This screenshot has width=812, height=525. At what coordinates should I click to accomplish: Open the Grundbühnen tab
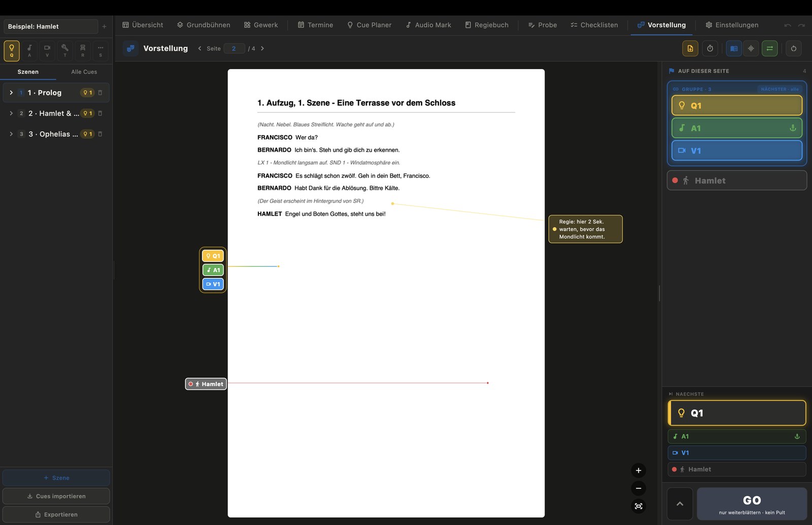pyautogui.click(x=204, y=25)
